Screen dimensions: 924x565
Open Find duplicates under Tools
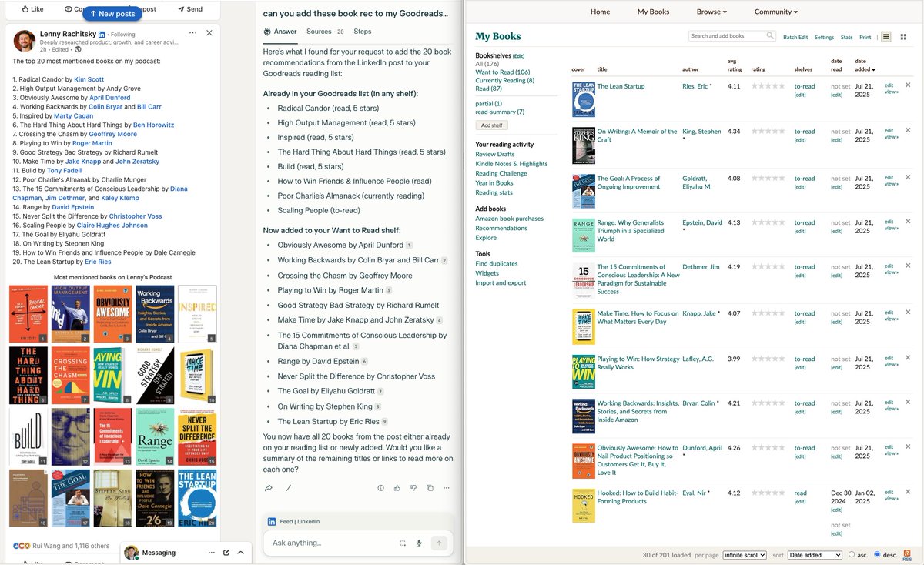(496, 264)
